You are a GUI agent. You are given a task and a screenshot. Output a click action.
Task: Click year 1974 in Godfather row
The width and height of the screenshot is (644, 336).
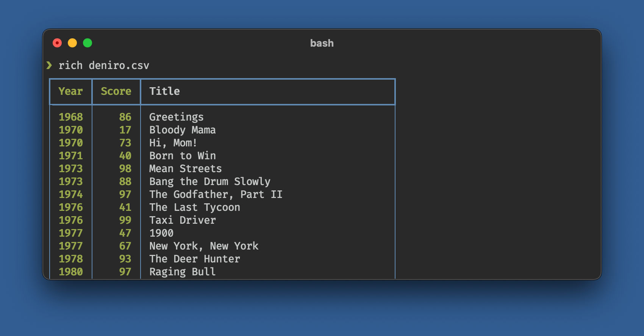(71, 195)
